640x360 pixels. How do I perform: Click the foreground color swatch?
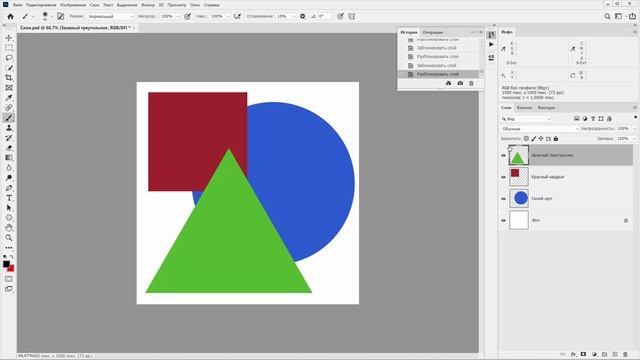[x=6, y=264]
